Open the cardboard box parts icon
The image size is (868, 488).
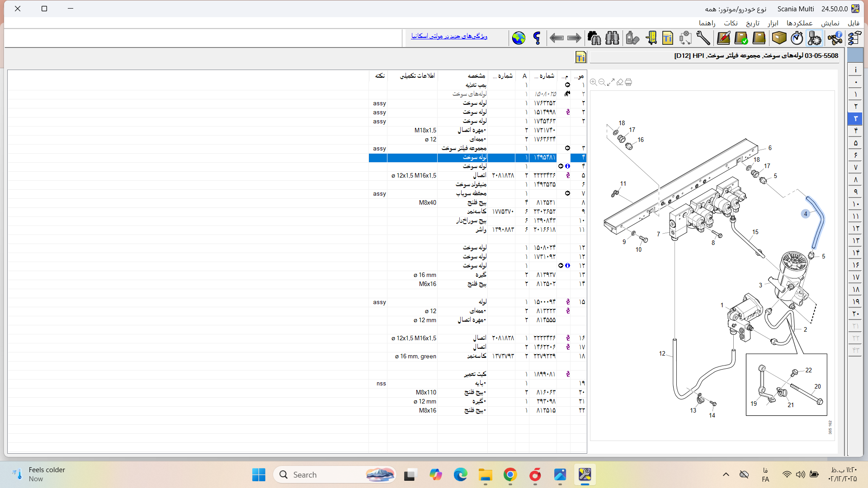click(x=779, y=38)
